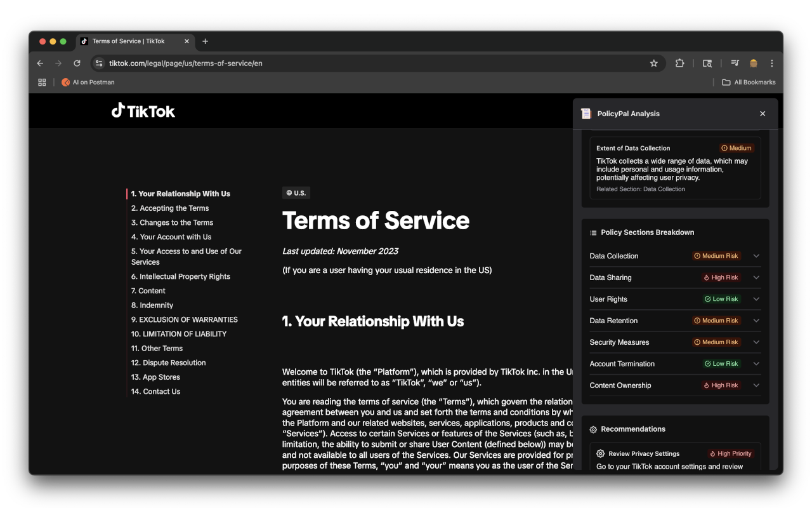Screen dimensions: 812x508
Task: Close the Terms of Service tab
Action: pos(187,41)
